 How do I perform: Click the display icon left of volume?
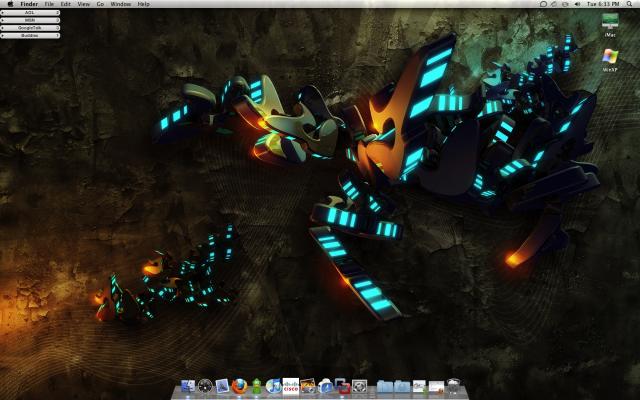565,4
